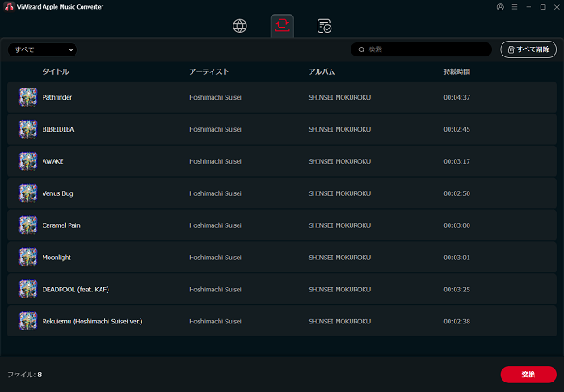Click duration 00:03:01 of Moonlight
564x392 pixels.
456,258
